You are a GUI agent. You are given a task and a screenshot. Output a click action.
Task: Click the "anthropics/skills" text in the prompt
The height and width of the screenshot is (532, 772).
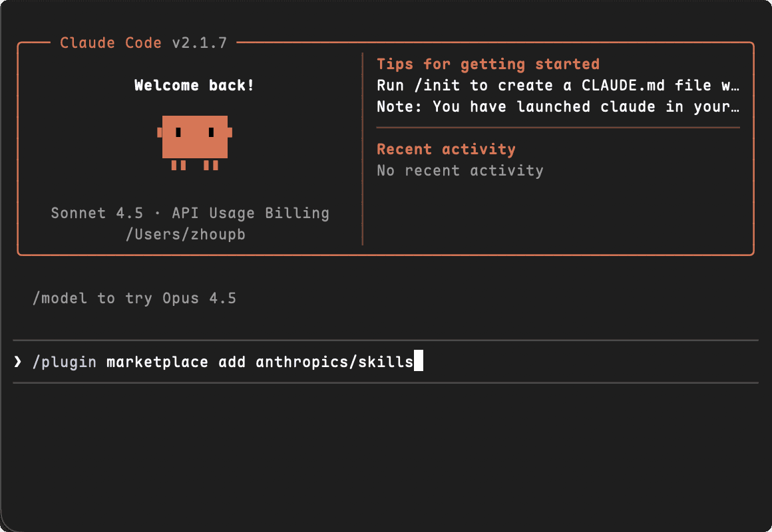pos(334,362)
